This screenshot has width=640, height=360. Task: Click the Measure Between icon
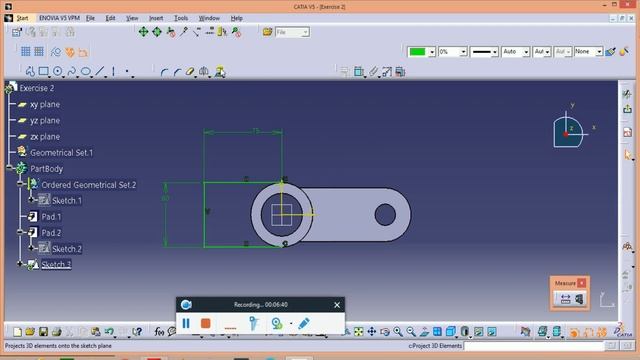[x=565, y=299]
